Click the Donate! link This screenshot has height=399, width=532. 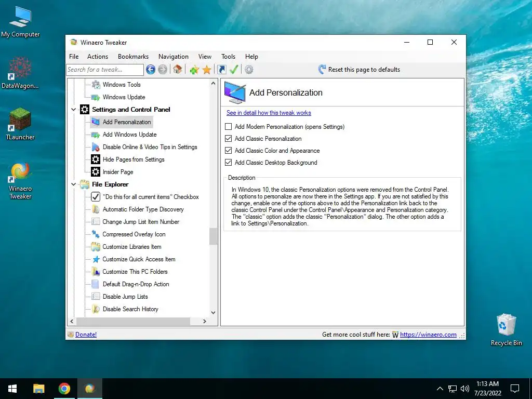click(x=86, y=335)
